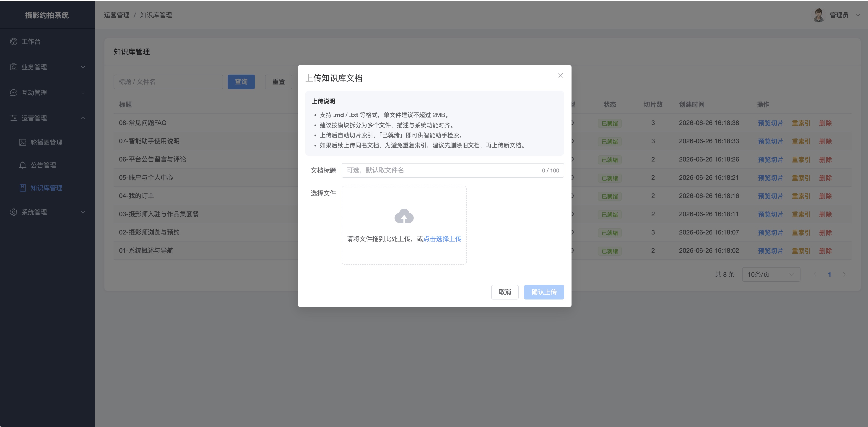
Task: Go to previous page arrow
Action: point(814,275)
